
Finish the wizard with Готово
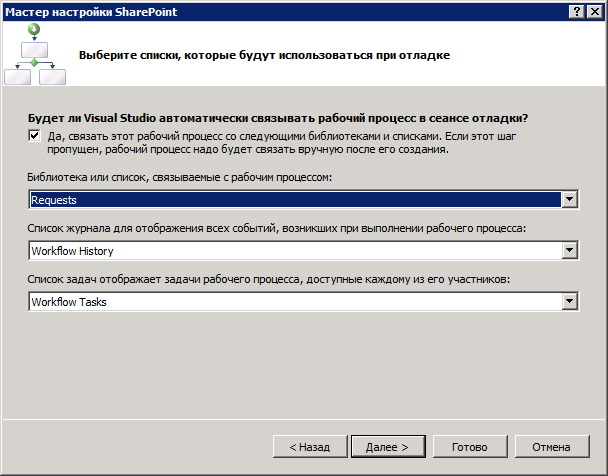point(470,447)
